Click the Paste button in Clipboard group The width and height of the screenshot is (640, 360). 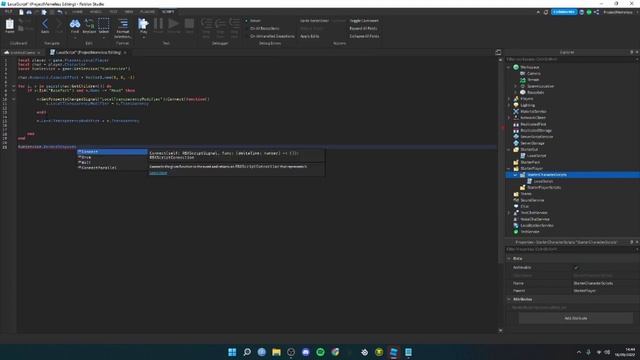pyautogui.click(x=9, y=26)
